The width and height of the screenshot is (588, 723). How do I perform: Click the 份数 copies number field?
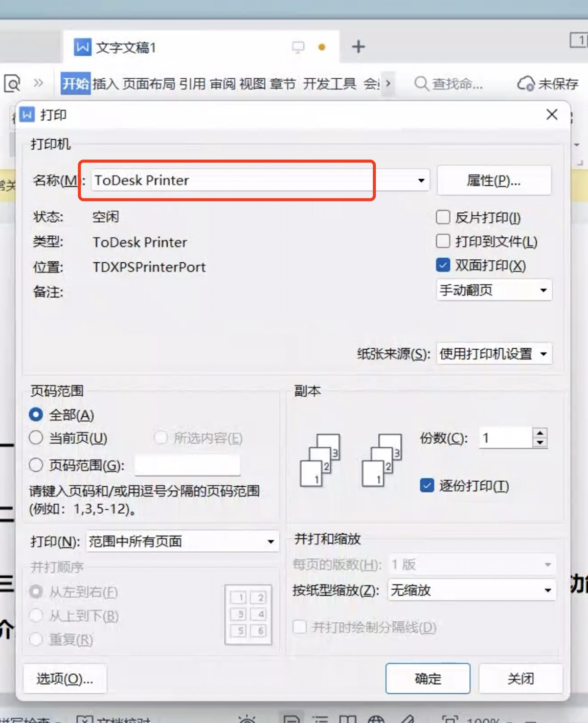coord(505,438)
